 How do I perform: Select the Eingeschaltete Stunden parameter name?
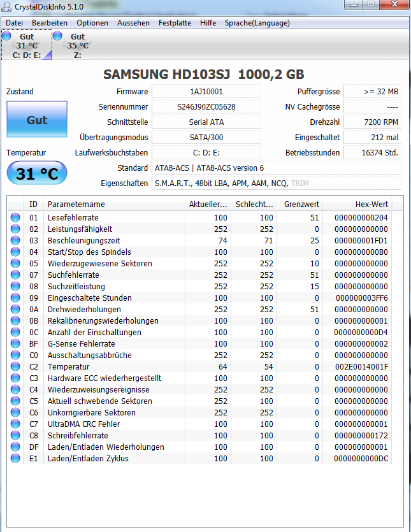(x=90, y=298)
